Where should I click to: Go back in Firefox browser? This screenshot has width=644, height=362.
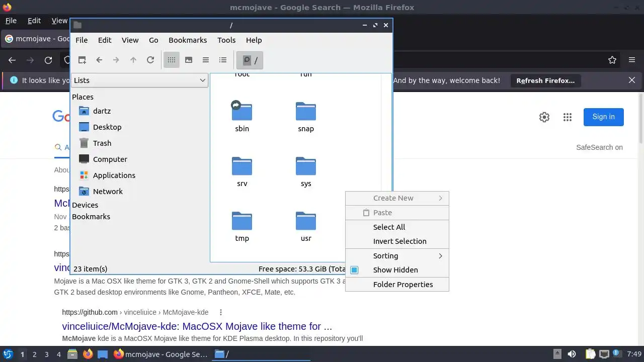[x=12, y=60]
